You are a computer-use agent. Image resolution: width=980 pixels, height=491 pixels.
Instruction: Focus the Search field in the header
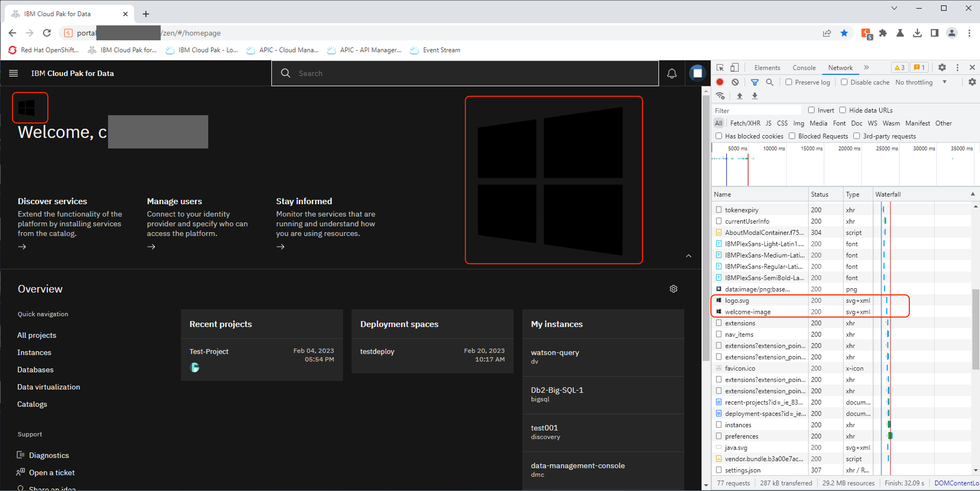click(x=465, y=73)
